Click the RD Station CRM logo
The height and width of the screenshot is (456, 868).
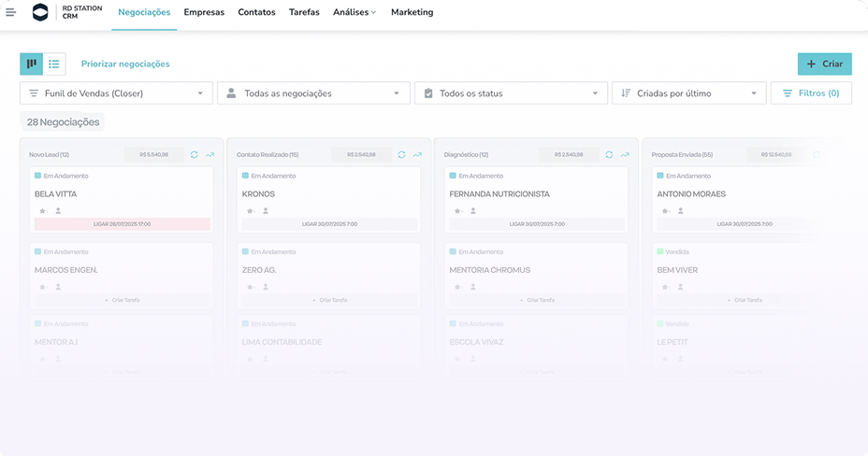tap(40, 12)
